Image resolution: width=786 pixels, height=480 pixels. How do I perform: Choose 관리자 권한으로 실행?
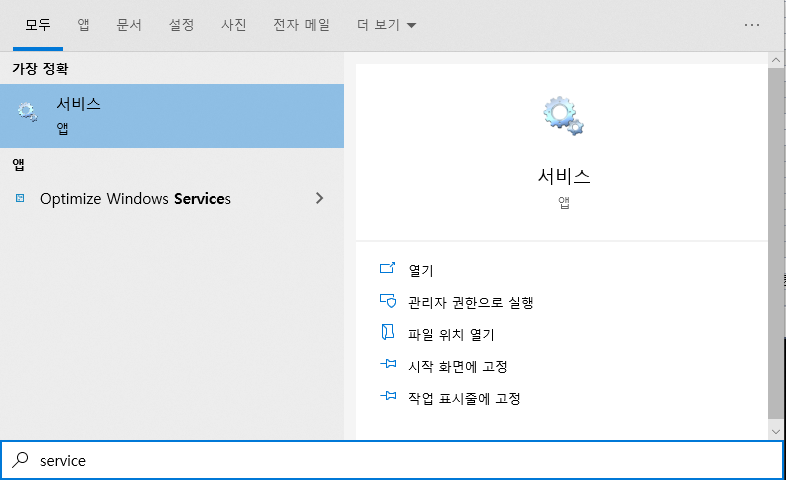[x=471, y=303]
